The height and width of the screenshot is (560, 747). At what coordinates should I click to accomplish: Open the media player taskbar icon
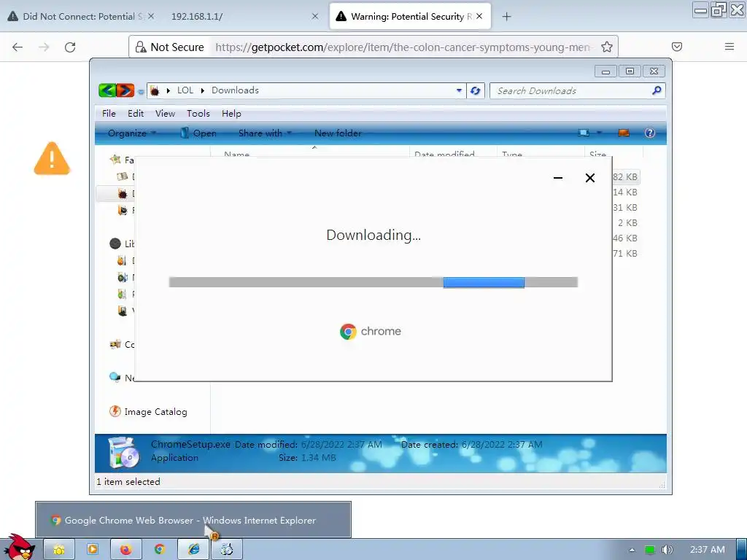93,550
